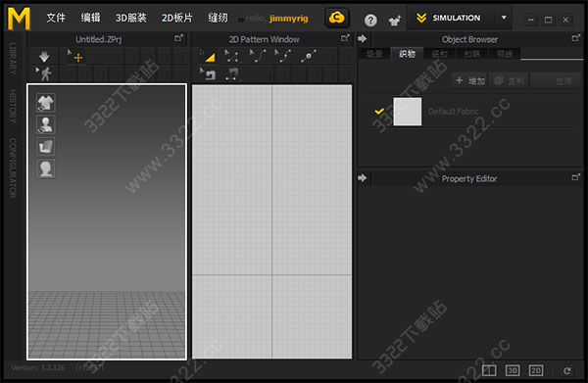The image size is (588, 383).
Task: Open the 缝纫 menu
Action: click(x=218, y=18)
